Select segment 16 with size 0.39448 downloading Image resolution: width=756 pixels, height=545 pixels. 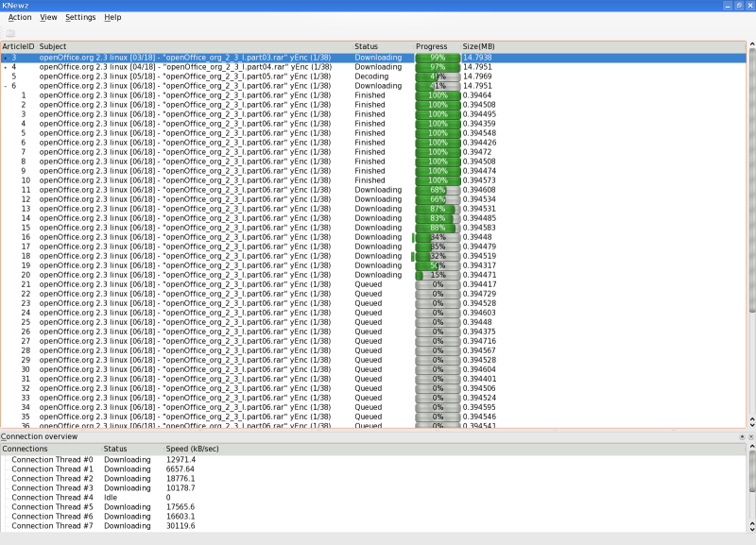point(373,237)
